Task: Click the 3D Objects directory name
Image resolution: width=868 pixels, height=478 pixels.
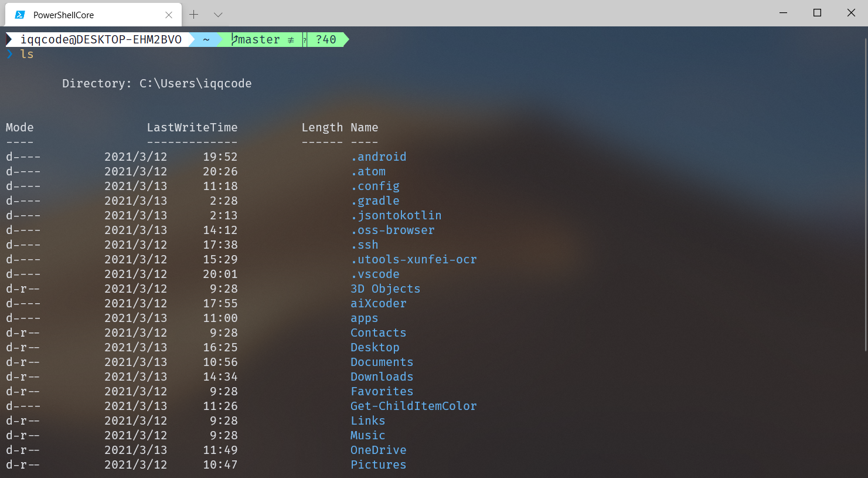Action: 386,289
